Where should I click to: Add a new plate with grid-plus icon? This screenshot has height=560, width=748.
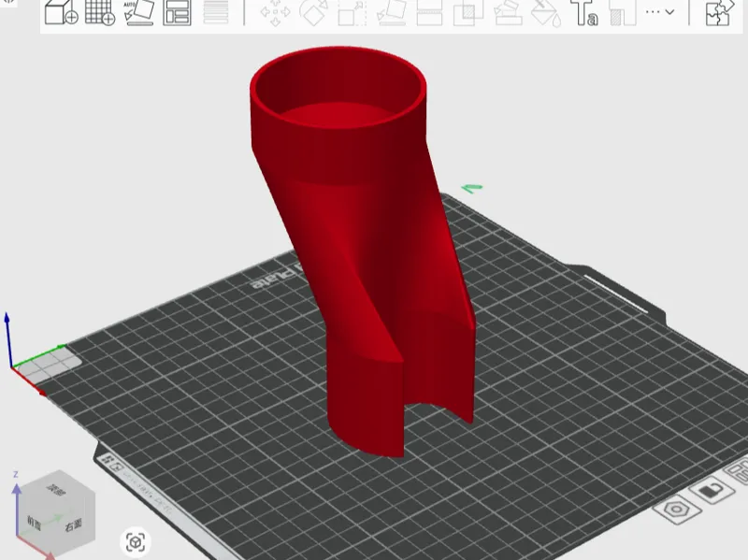click(x=100, y=12)
